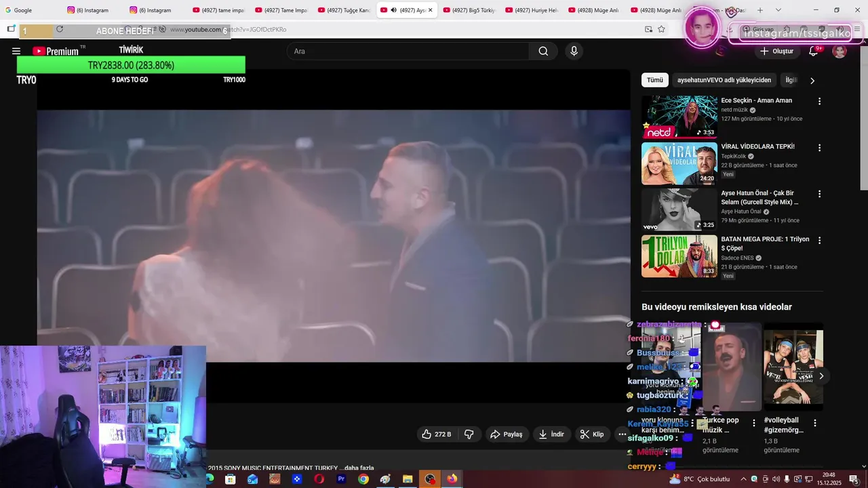This screenshot has width=868, height=488.
Task: Open Premiere Pro from taskbar
Action: (x=341, y=479)
